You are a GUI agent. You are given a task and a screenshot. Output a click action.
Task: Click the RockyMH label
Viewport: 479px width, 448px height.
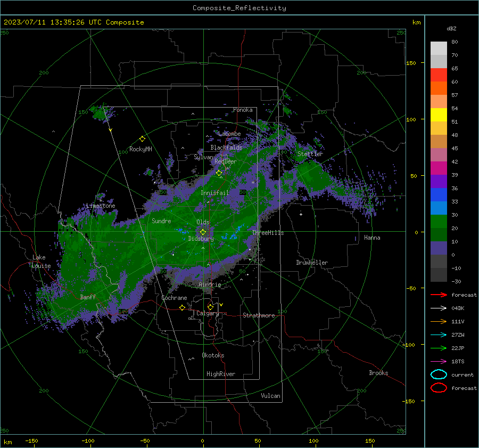pos(141,149)
